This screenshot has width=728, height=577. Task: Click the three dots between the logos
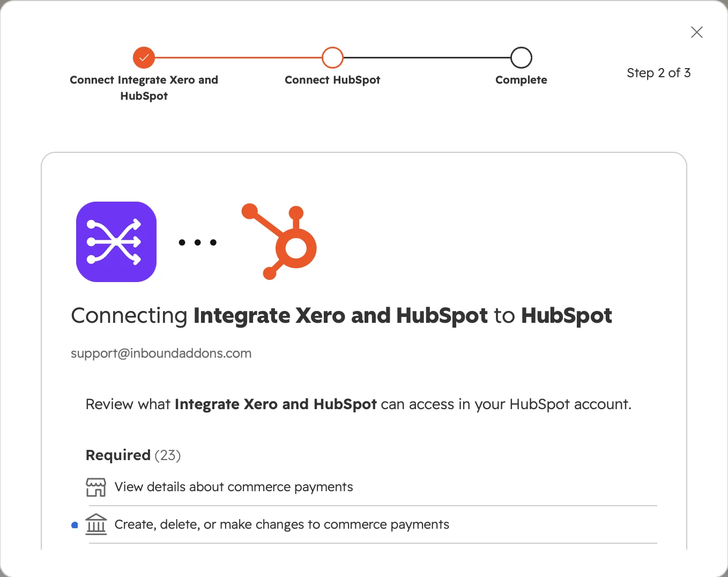point(198,242)
